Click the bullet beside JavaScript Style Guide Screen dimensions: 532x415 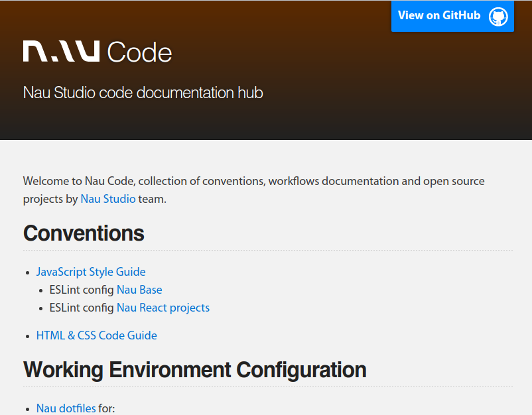[27, 272]
